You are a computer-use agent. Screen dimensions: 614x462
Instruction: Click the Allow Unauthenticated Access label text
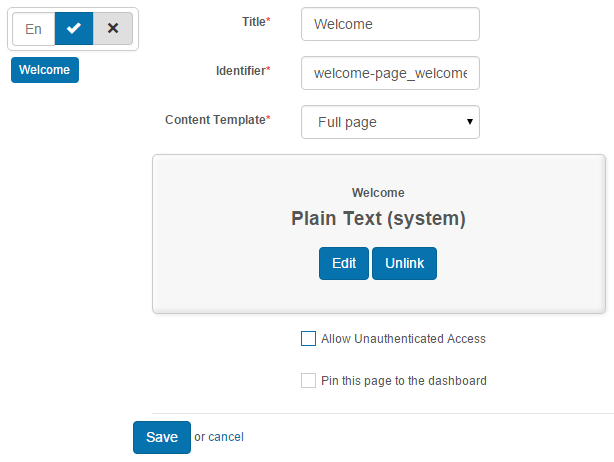click(403, 339)
